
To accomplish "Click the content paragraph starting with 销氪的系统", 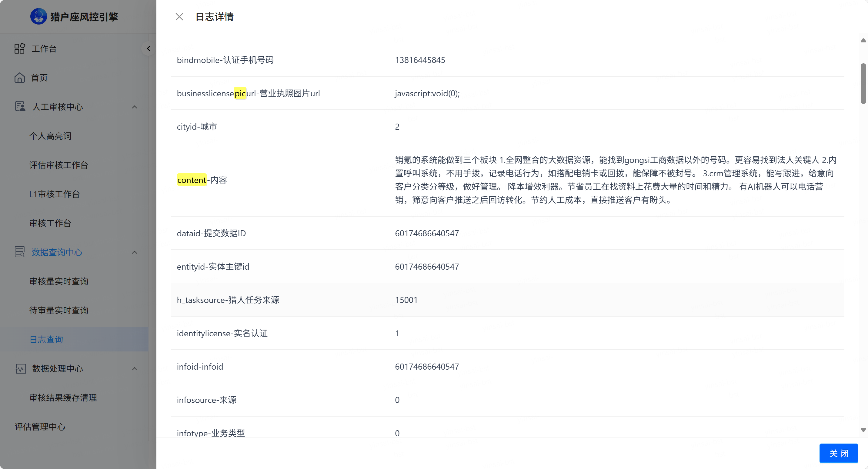I will pyautogui.click(x=616, y=180).
